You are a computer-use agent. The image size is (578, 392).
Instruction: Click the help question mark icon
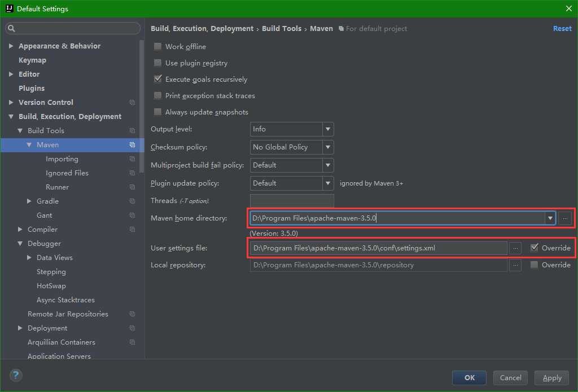pos(15,376)
